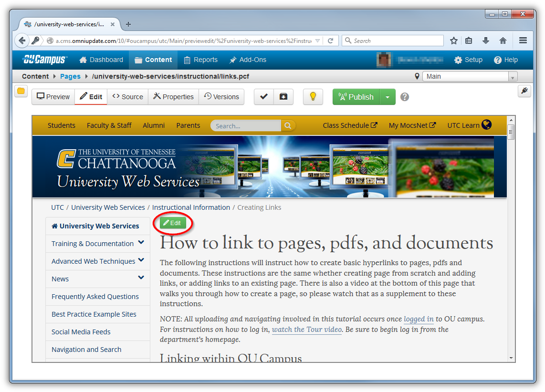The width and height of the screenshot is (545, 392).
Task: Open the Help menu
Action: click(x=506, y=60)
